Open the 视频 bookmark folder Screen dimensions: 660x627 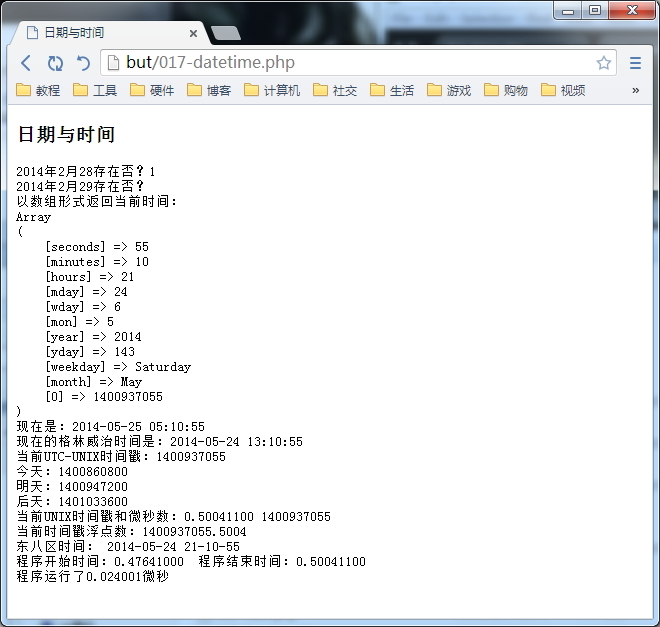563,90
